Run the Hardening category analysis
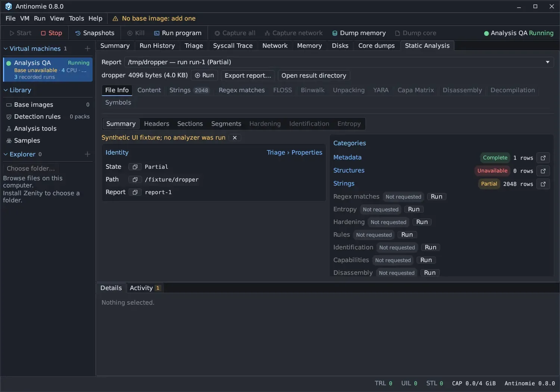The height and width of the screenshot is (392, 560). pyautogui.click(x=422, y=222)
